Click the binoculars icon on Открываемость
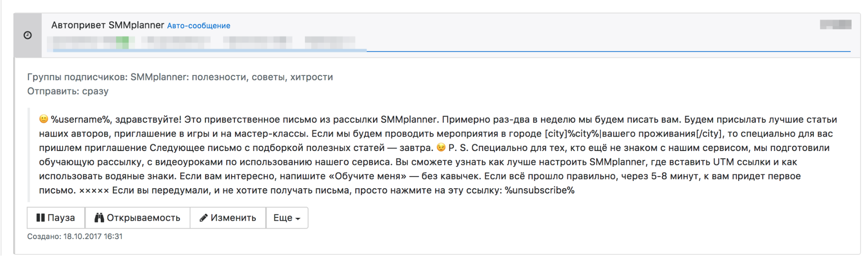The height and width of the screenshot is (256, 868). point(99,217)
